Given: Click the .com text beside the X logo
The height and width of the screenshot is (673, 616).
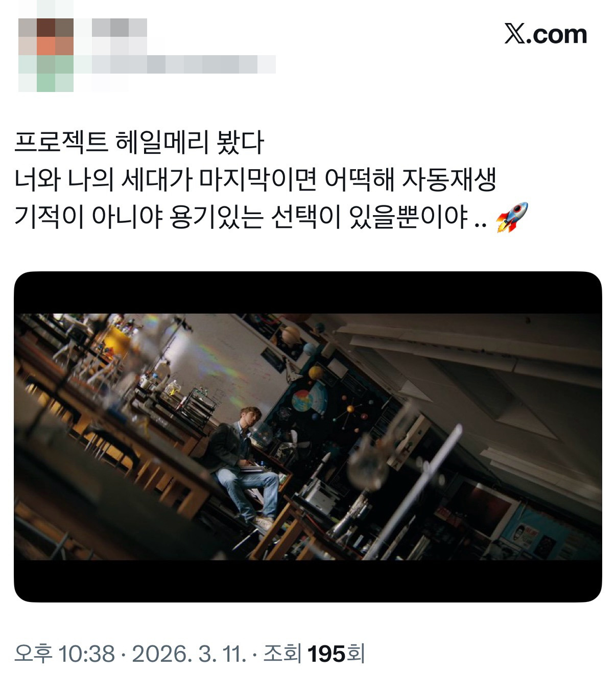Looking at the screenshot, I should 556,34.
